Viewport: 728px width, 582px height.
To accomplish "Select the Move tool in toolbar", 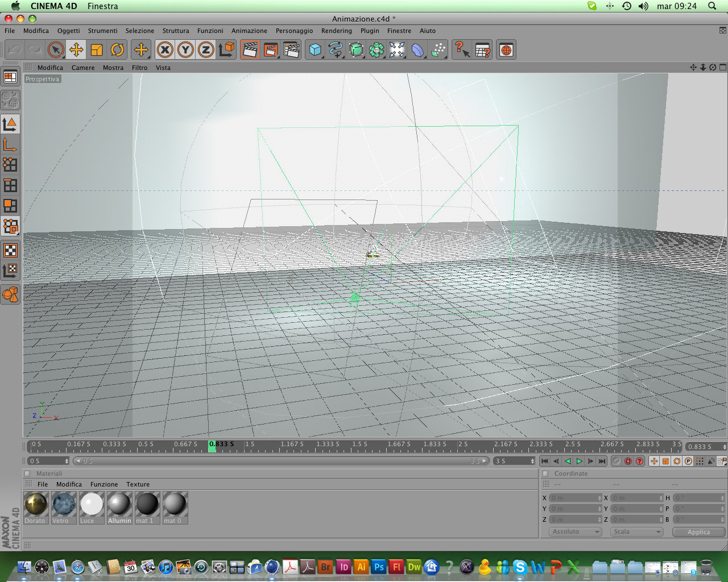I will coord(76,50).
